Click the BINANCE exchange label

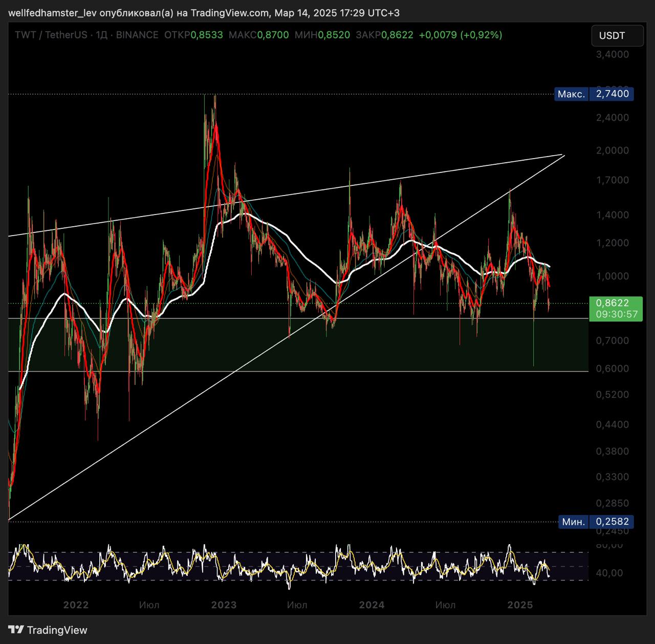tap(137, 35)
